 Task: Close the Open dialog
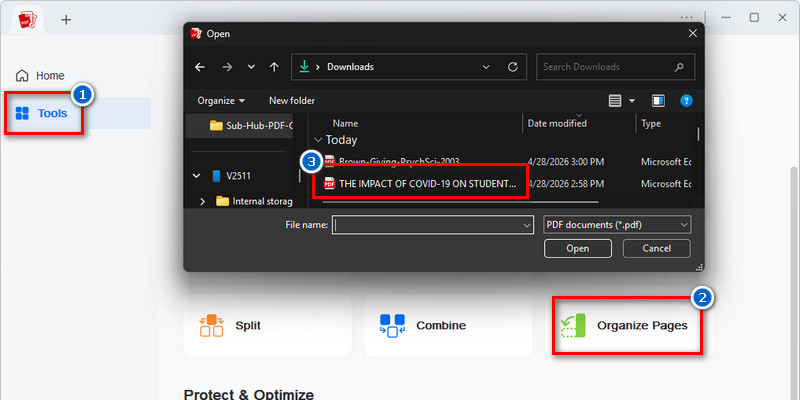coord(692,34)
